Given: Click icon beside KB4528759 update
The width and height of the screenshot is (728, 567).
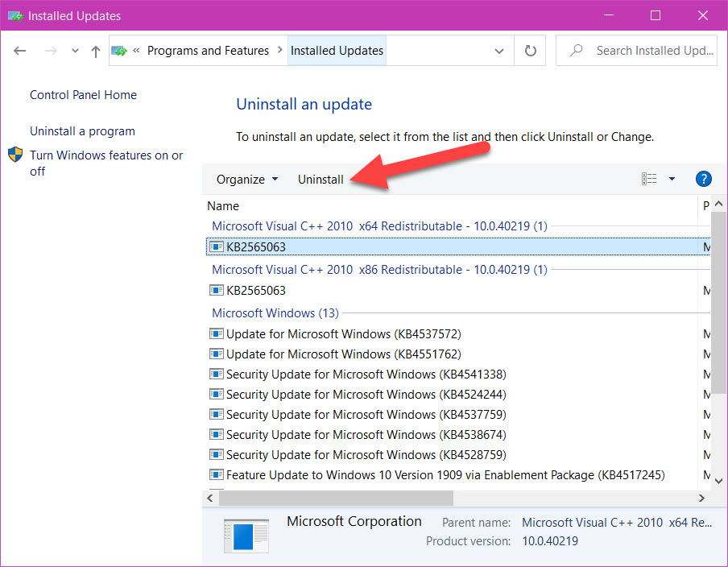Looking at the screenshot, I should point(217,454).
